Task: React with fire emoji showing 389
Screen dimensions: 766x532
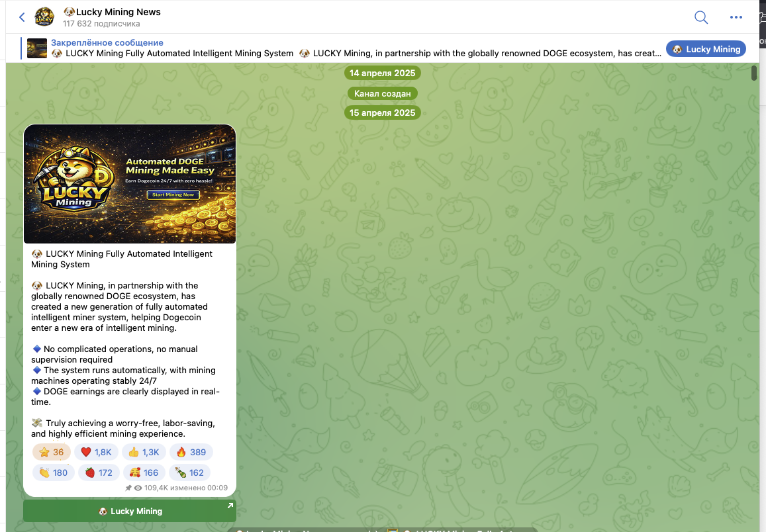Action: point(191,452)
